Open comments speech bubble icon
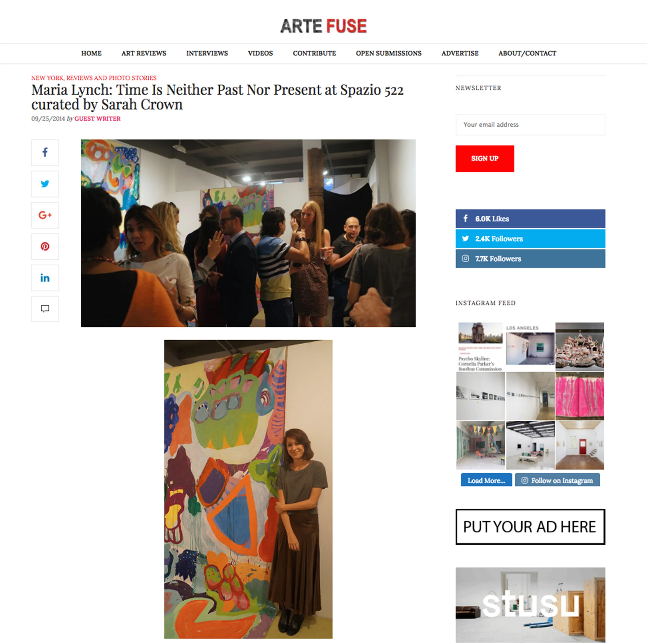This screenshot has height=644, width=647. tap(45, 309)
